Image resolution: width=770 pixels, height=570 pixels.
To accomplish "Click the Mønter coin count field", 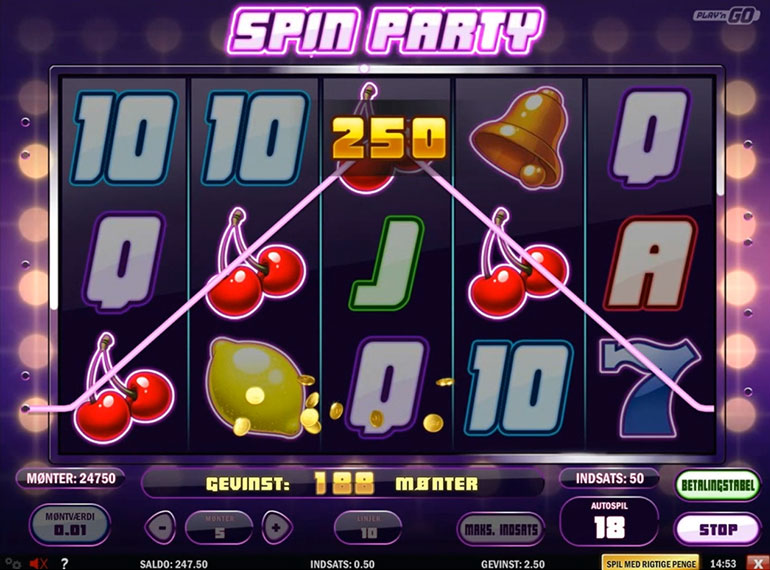I will point(71,478).
